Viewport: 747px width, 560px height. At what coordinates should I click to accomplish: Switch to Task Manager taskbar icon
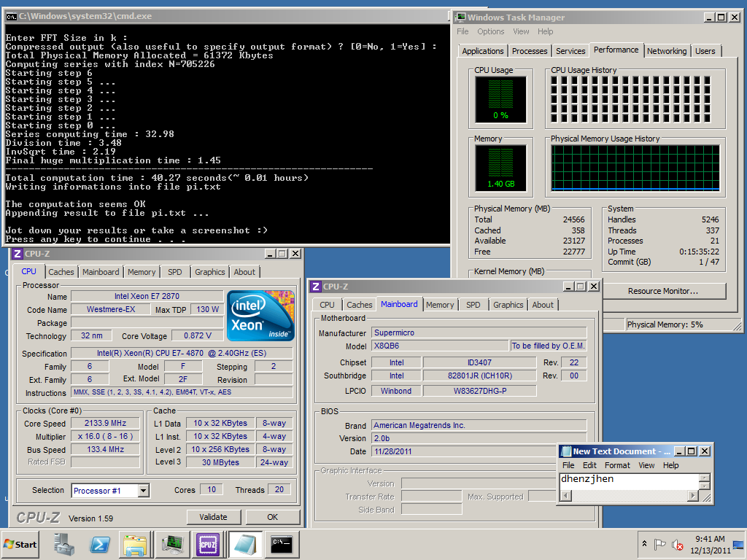coord(172,544)
